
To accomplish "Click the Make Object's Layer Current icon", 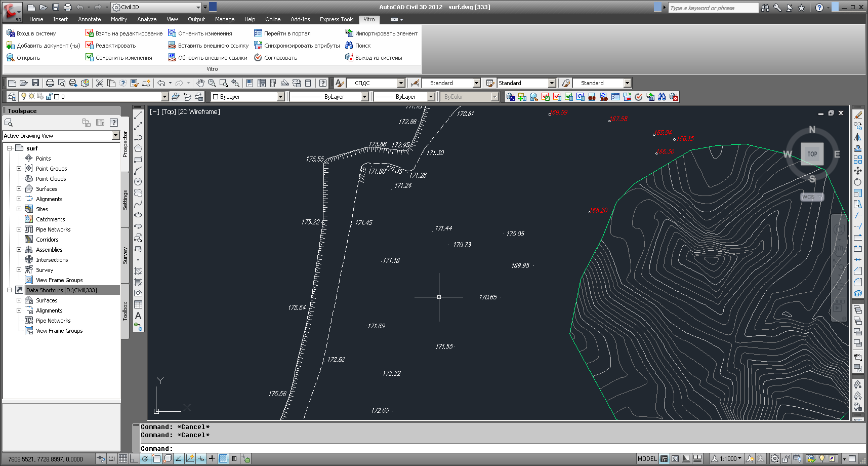I will point(176,97).
